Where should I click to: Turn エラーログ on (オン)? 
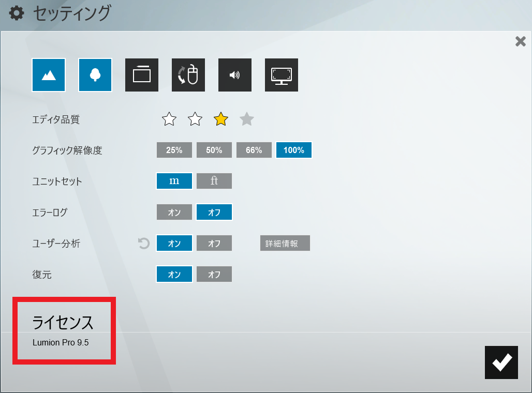pyautogui.click(x=174, y=212)
